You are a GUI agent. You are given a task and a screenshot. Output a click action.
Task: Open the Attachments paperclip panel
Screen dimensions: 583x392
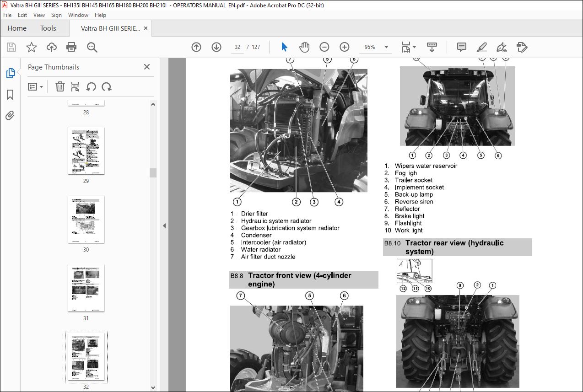tap(10, 115)
